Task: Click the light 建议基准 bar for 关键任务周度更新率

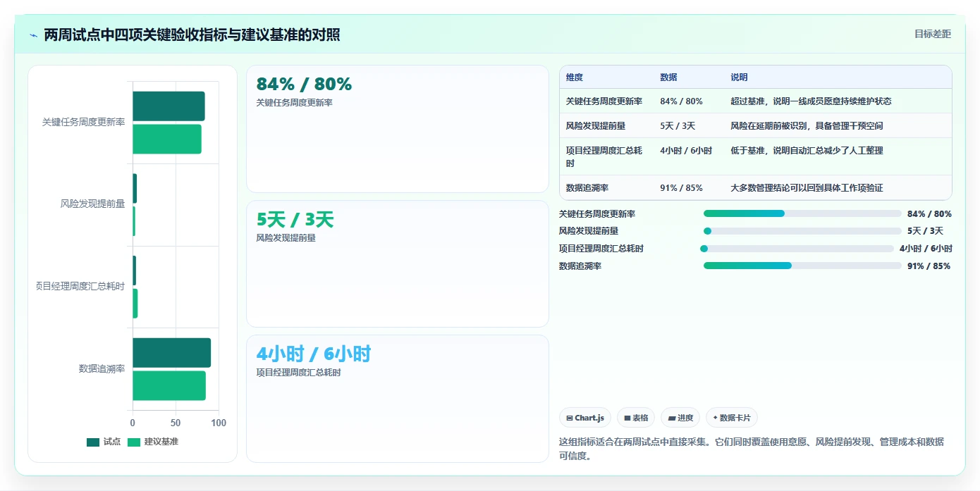Action: [167, 139]
